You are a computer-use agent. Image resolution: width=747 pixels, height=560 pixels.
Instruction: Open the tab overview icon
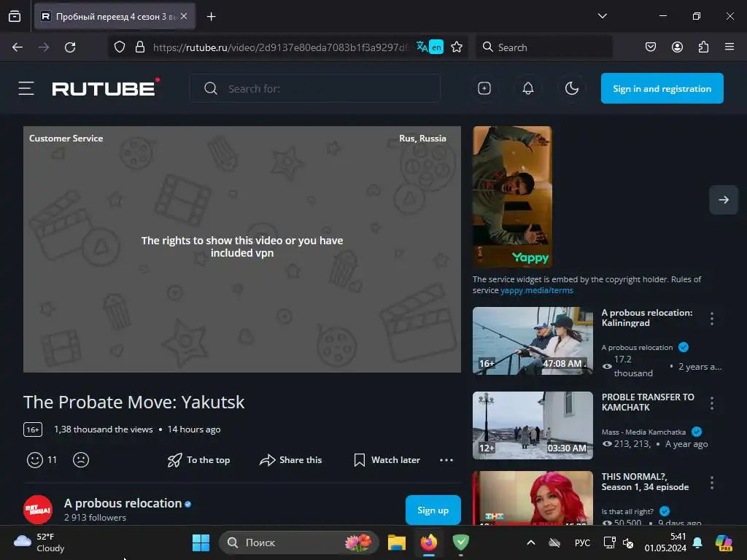(x=15, y=16)
